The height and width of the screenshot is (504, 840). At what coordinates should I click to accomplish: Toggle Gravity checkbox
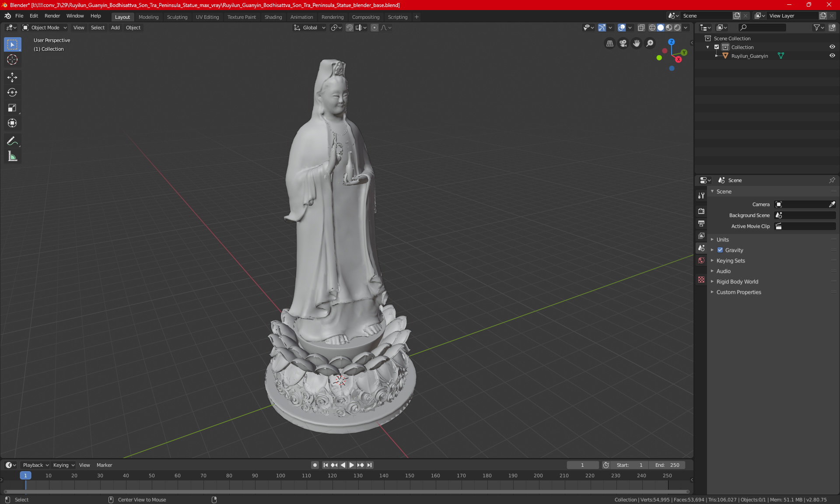(x=720, y=250)
